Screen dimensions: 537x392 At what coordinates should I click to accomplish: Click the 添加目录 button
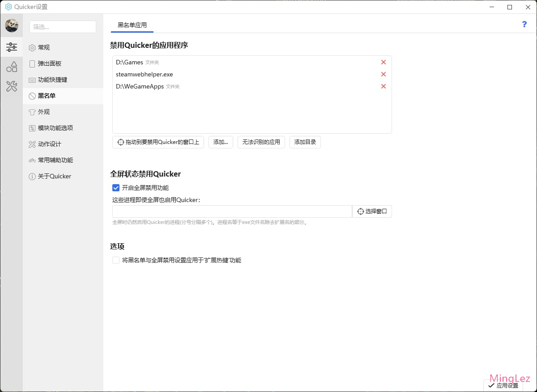pyautogui.click(x=305, y=142)
